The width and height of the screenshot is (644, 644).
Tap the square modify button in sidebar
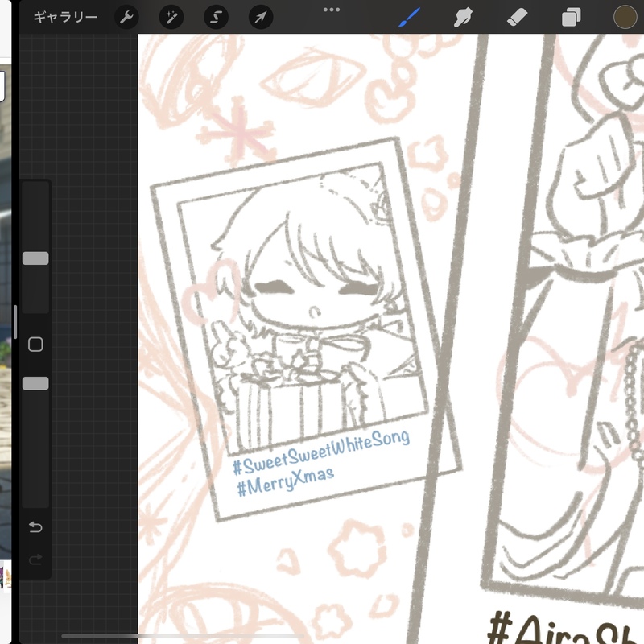(x=35, y=345)
